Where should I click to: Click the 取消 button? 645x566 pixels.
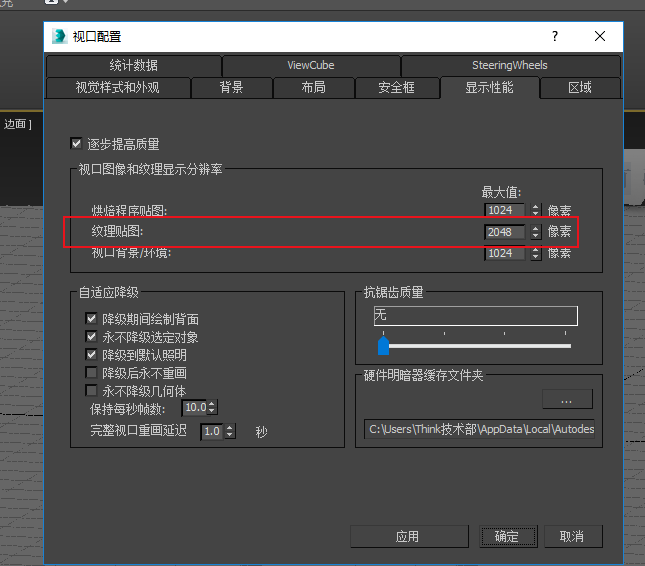tap(573, 536)
